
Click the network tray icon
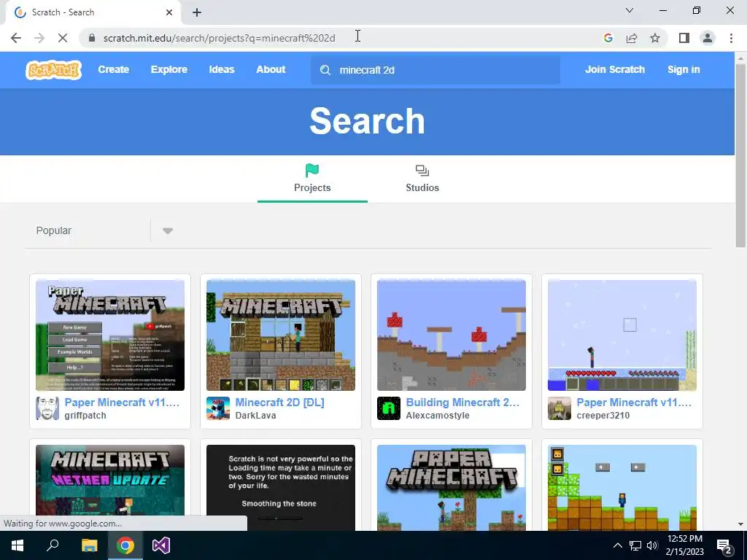pyautogui.click(x=635, y=545)
